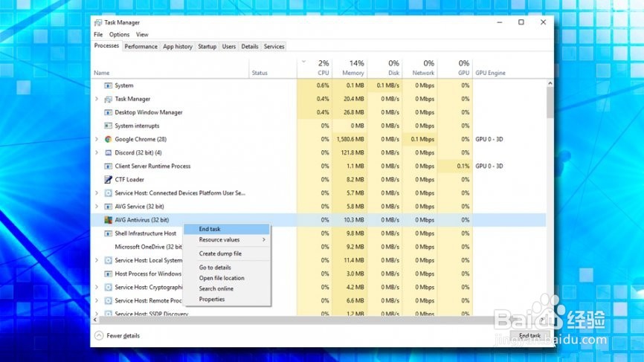Expand Service Host: Remote Procedure group
Viewport: 644px width, 362px height.
97,300
